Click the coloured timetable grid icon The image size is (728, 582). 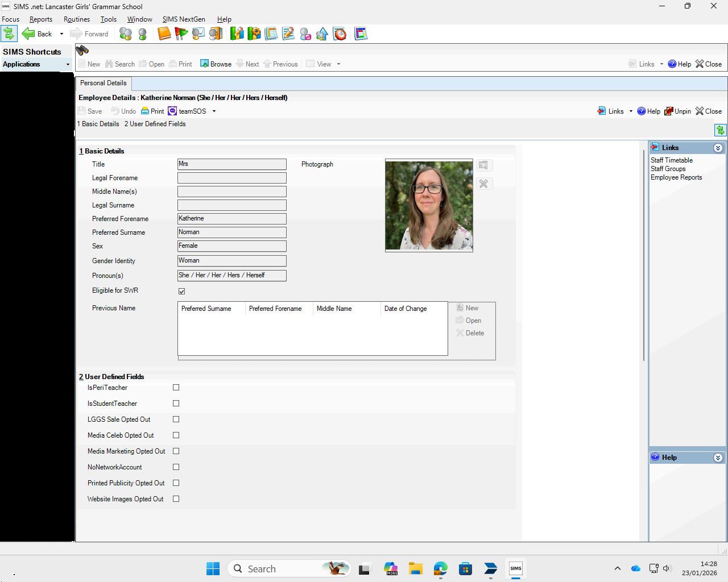[x=361, y=34]
